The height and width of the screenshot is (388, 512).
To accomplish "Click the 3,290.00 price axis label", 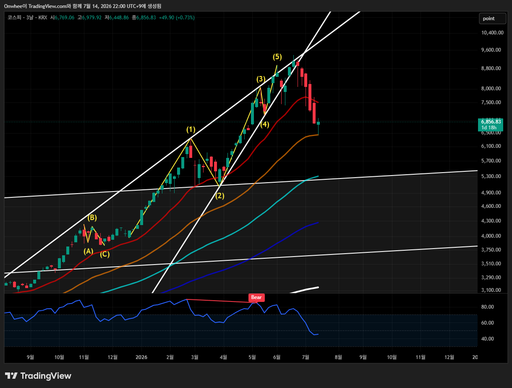I will pos(492,277).
